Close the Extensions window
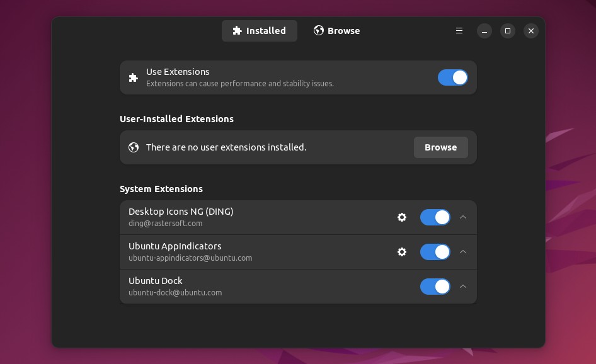596x364 pixels. 531,31
